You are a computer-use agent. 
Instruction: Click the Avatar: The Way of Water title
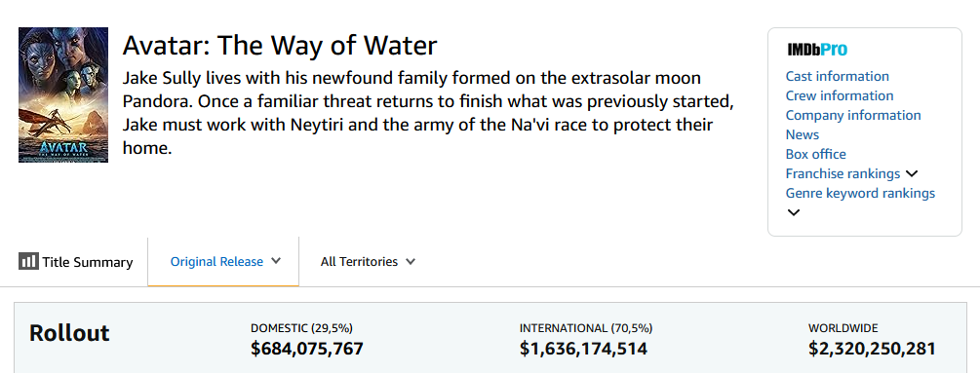(280, 46)
